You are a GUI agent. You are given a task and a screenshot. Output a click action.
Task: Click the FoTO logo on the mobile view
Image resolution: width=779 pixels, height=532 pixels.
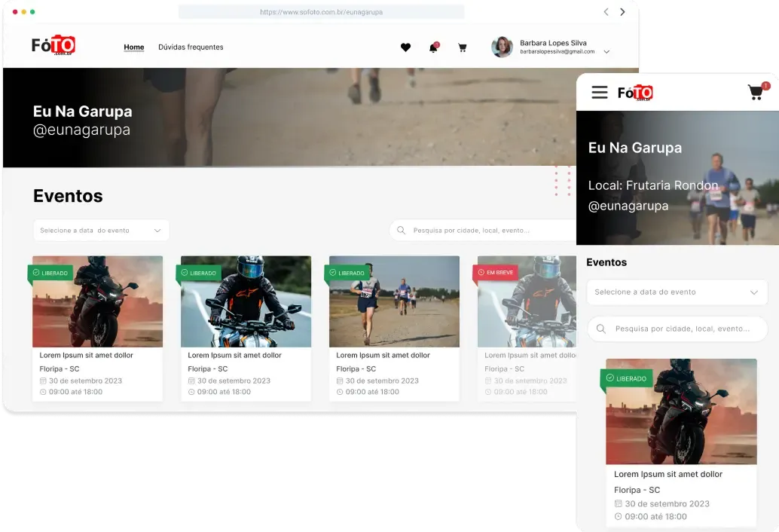[635, 92]
